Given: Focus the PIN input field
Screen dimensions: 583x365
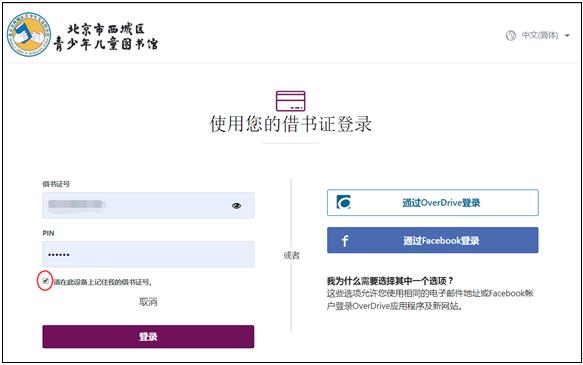Looking at the screenshot, I should tap(148, 254).
